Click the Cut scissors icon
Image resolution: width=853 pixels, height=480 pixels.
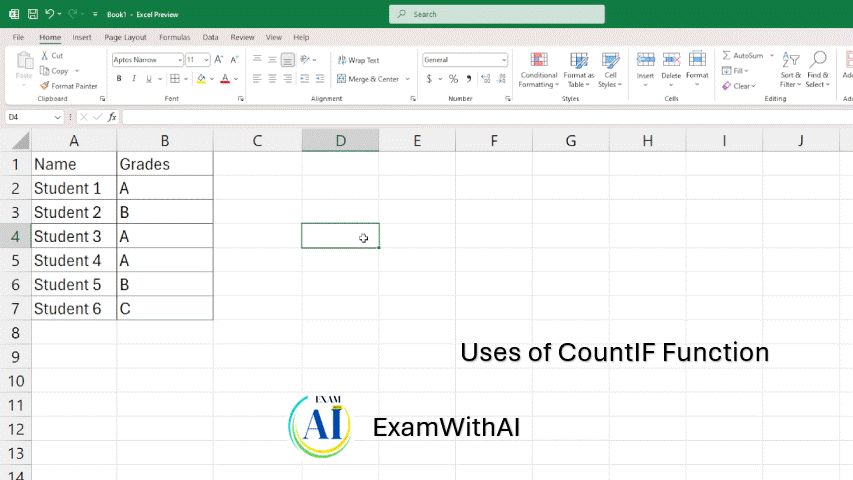45,56
